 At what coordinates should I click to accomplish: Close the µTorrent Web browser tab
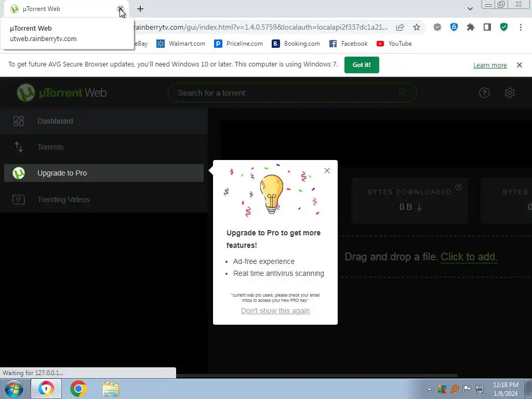[x=120, y=9]
